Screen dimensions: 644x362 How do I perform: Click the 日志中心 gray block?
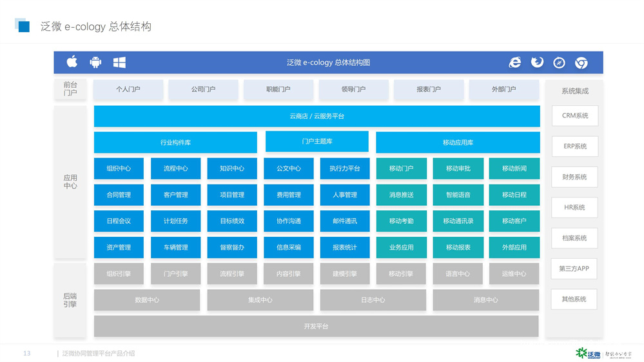pos(373,300)
